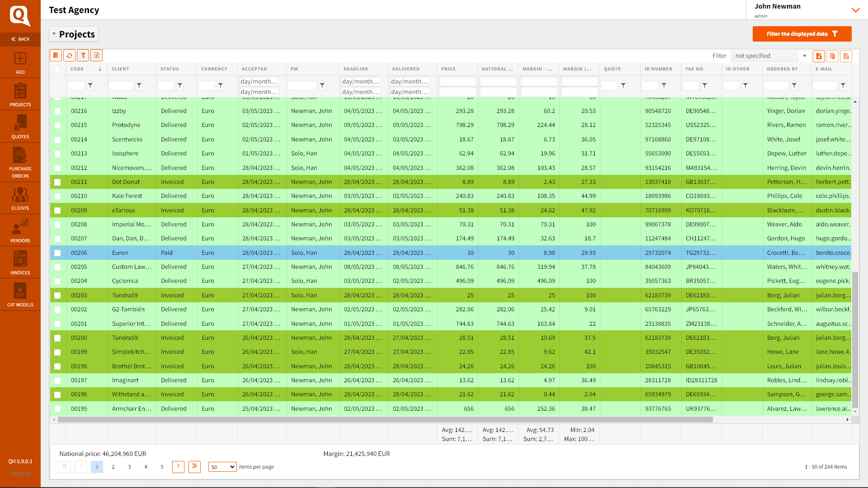Toggle the select-all checkbox in the header
868x488 pixels.
tap(57, 69)
